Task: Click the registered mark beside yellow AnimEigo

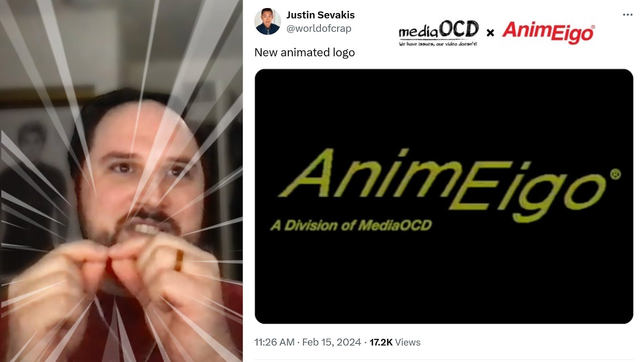Action: pos(615,174)
